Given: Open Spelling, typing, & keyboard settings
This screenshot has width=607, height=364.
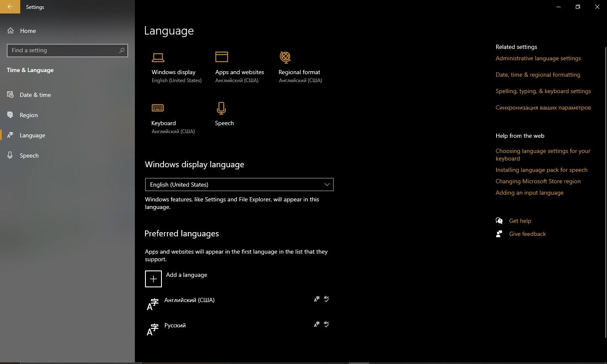Looking at the screenshot, I should click(x=543, y=91).
